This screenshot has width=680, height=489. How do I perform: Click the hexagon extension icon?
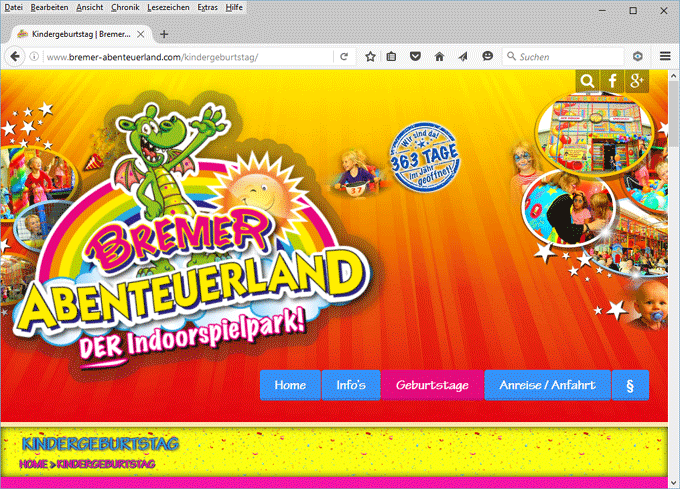(638, 56)
